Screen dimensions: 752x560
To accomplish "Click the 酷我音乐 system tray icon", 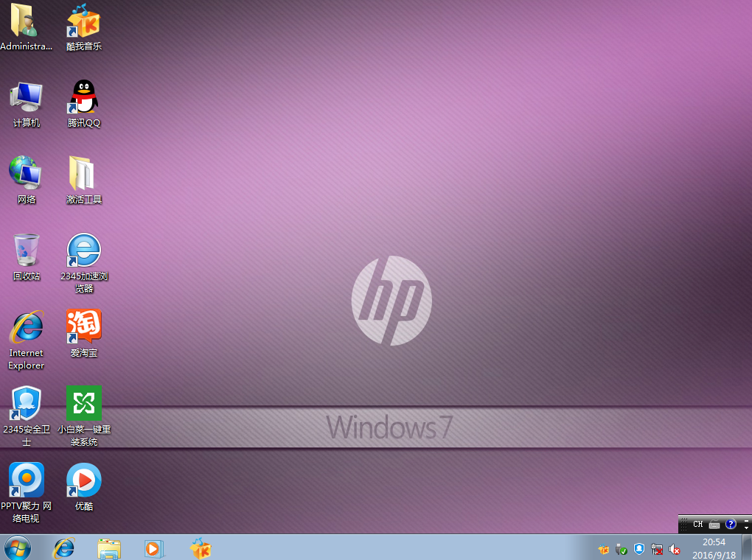I will click(x=603, y=550).
